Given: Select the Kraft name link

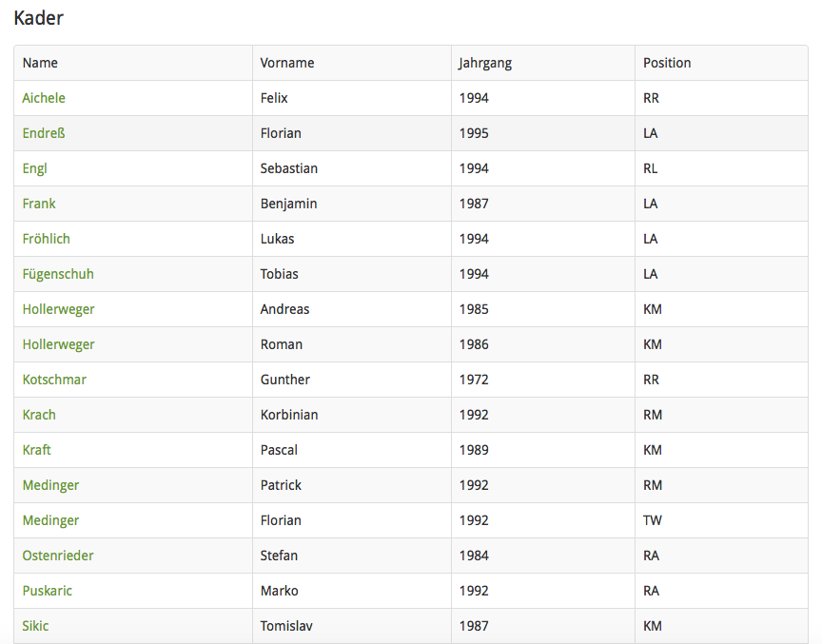Looking at the screenshot, I should click(x=37, y=450).
